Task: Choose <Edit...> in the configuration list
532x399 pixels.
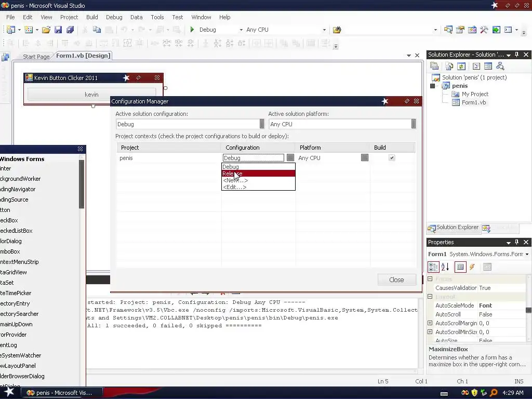Action: pos(258,187)
